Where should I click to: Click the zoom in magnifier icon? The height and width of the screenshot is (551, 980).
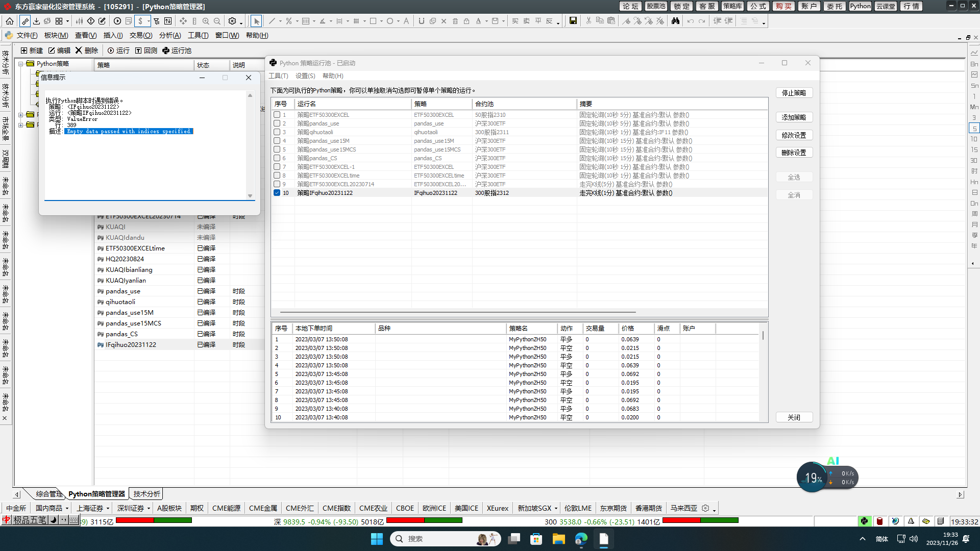[x=206, y=21]
